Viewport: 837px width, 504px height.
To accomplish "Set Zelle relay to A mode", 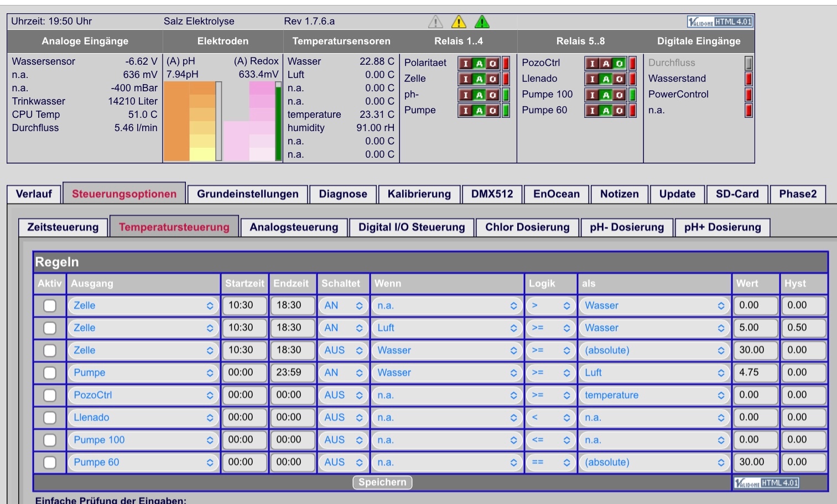I will tap(479, 79).
